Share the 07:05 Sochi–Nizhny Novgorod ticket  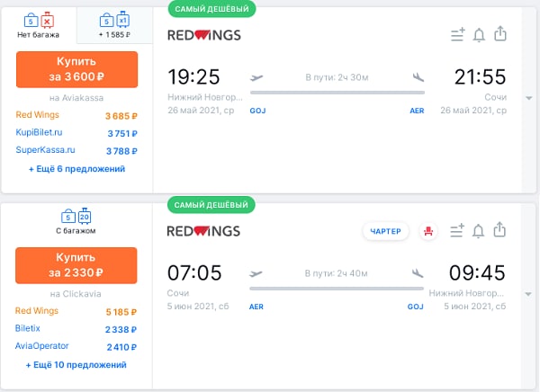[x=499, y=229]
